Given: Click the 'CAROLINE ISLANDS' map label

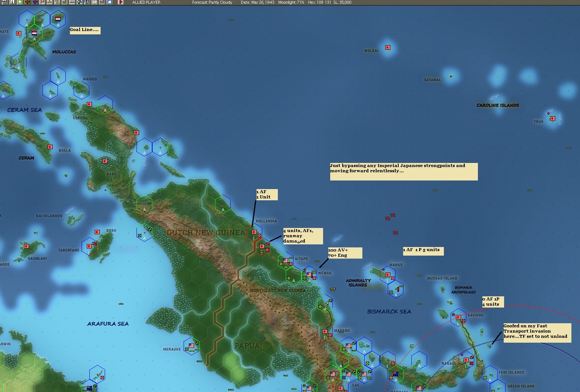Looking at the screenshot, I should point(498,105).
